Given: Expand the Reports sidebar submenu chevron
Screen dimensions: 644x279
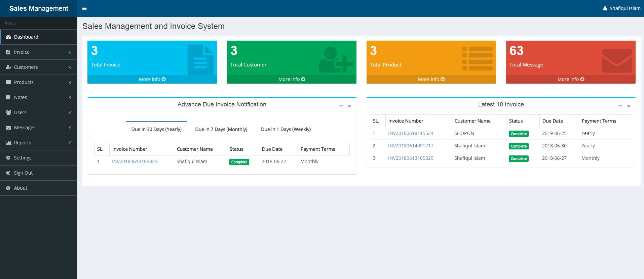Looking at the screenshot, I should point(70,143).
